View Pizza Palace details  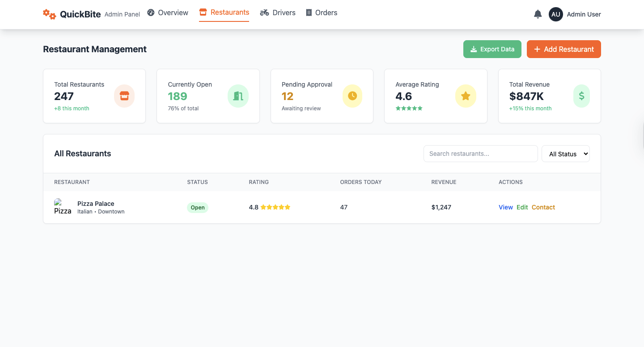(x=505, y=207)
